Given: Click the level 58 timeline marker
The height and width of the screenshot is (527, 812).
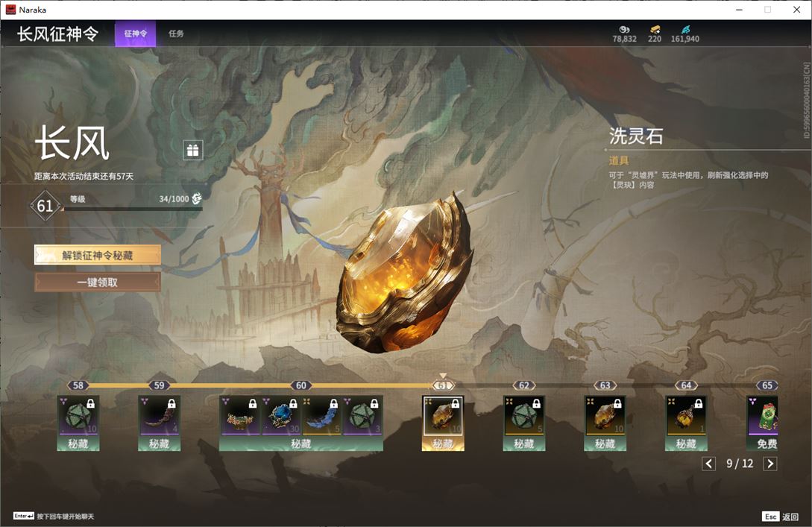Looking at the screenshot, I should [78, 385].
